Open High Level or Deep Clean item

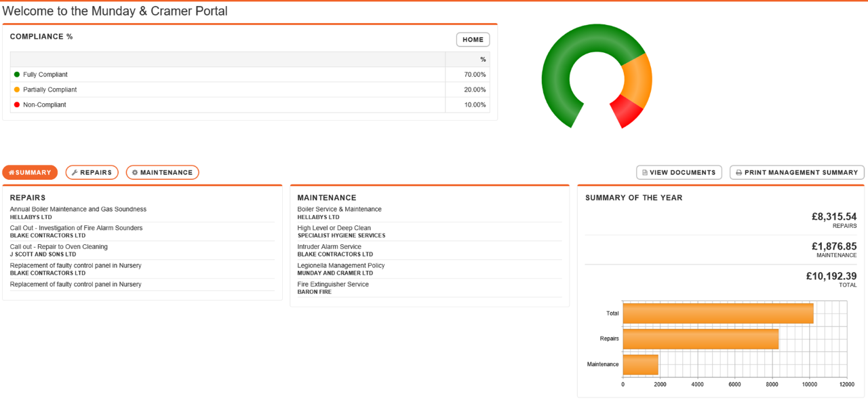pos(334,228)
